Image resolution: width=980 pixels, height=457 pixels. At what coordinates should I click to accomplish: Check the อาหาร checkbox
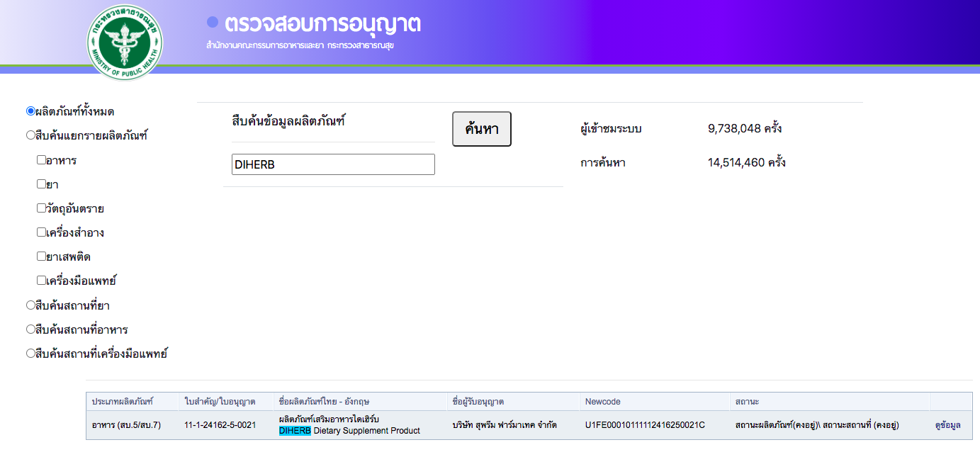(x=41, y=160)
